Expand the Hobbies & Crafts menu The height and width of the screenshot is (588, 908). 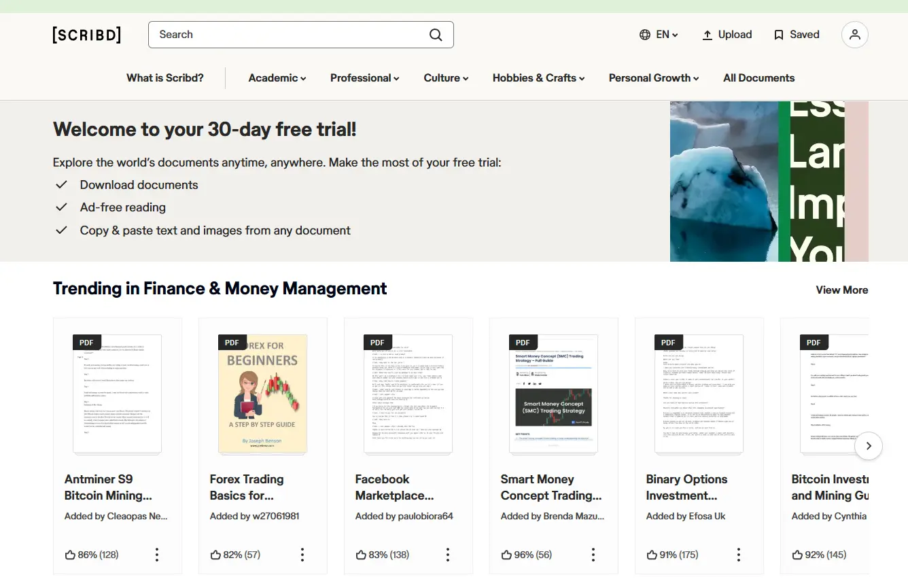pos(538,78)
